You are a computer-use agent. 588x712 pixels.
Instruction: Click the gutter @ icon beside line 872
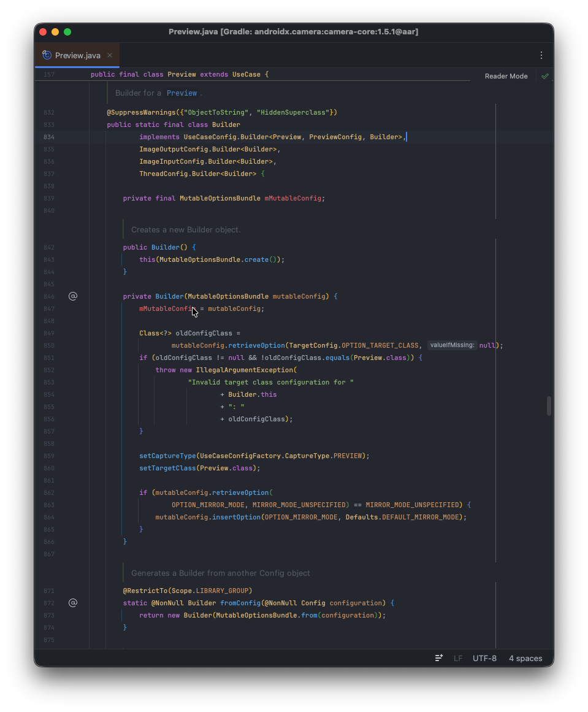click(73, 603)
